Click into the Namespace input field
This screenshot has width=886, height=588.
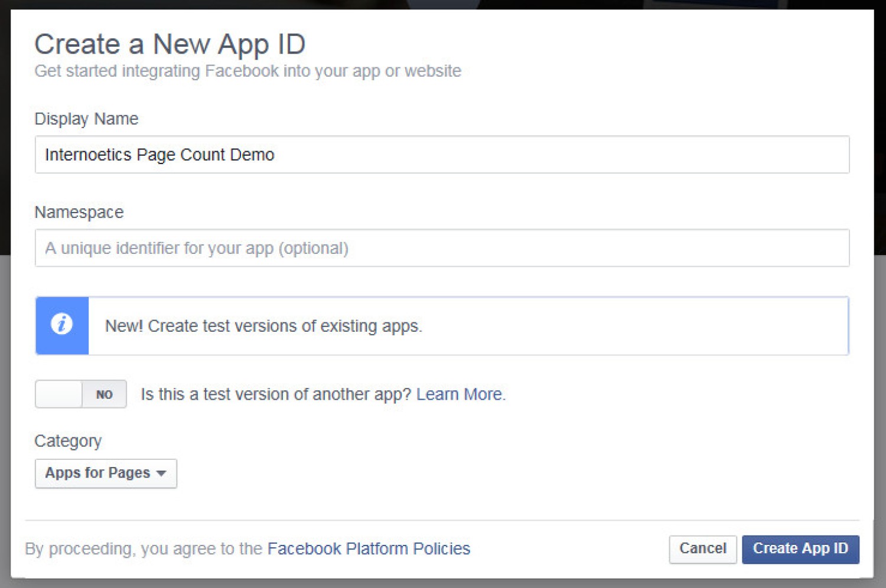tap(442, 248)
